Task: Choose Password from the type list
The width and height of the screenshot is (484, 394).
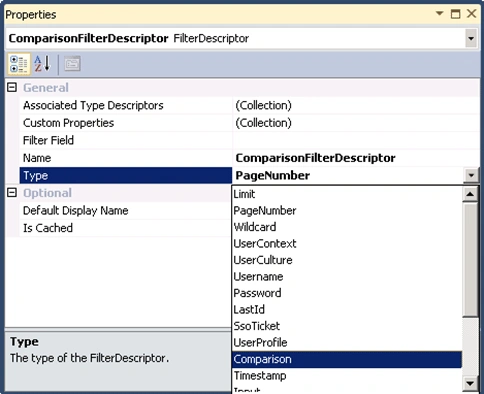Action: 347,293
